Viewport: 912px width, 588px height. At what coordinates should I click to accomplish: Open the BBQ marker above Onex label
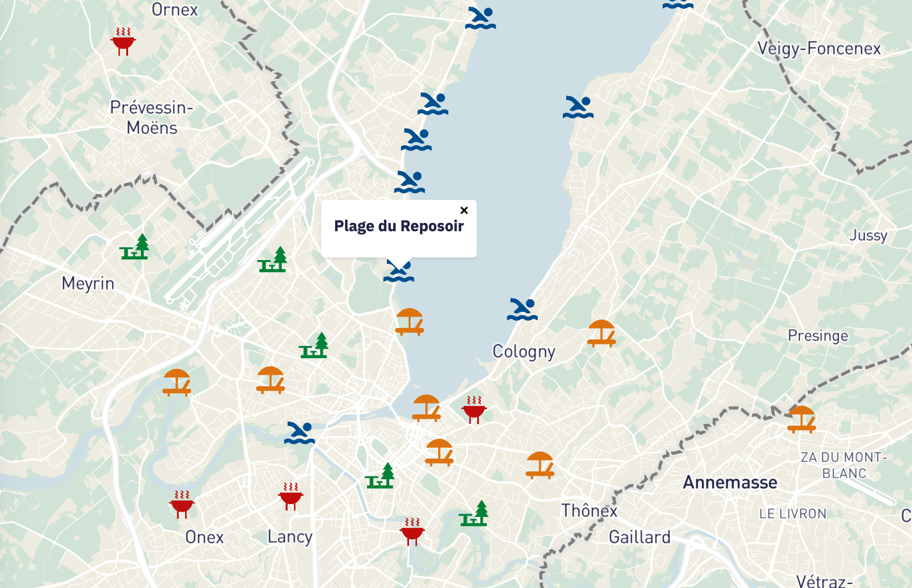182,504
